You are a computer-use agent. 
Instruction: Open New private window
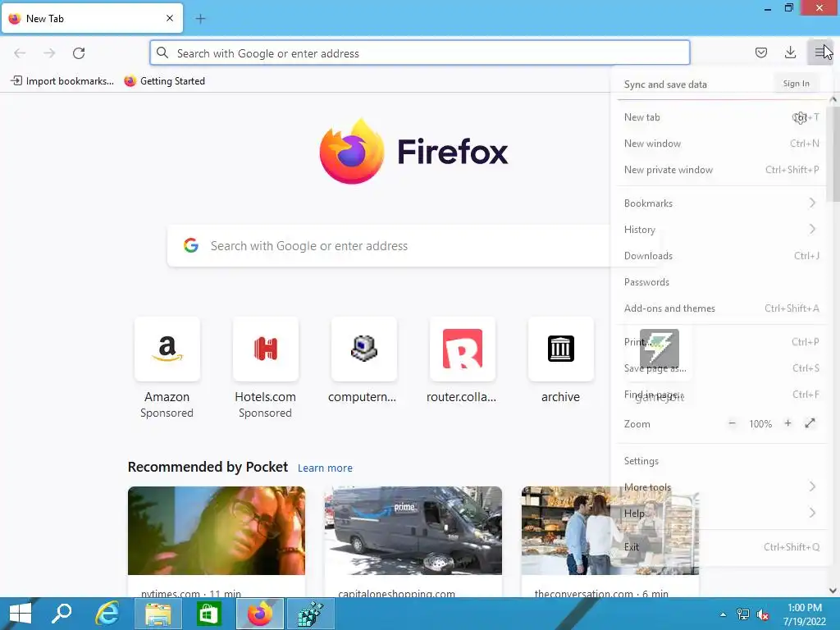[x=720, y=170]
